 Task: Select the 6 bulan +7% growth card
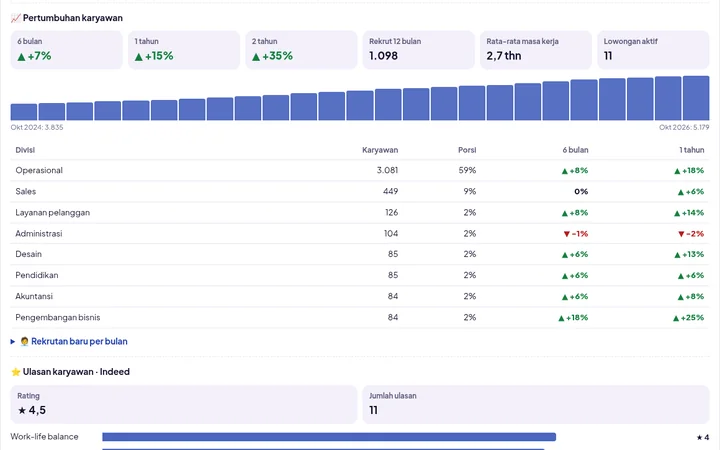tap(67, 50)
